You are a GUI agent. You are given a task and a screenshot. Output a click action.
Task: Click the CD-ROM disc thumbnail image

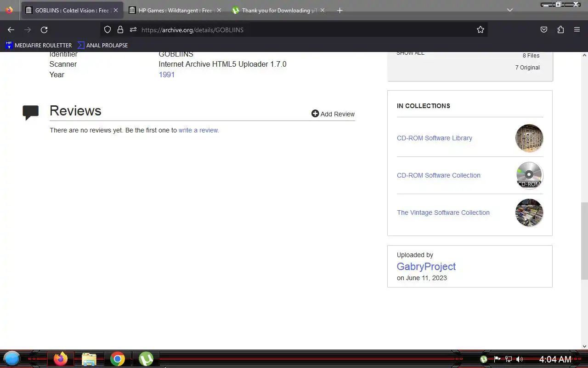click(529, 175)
